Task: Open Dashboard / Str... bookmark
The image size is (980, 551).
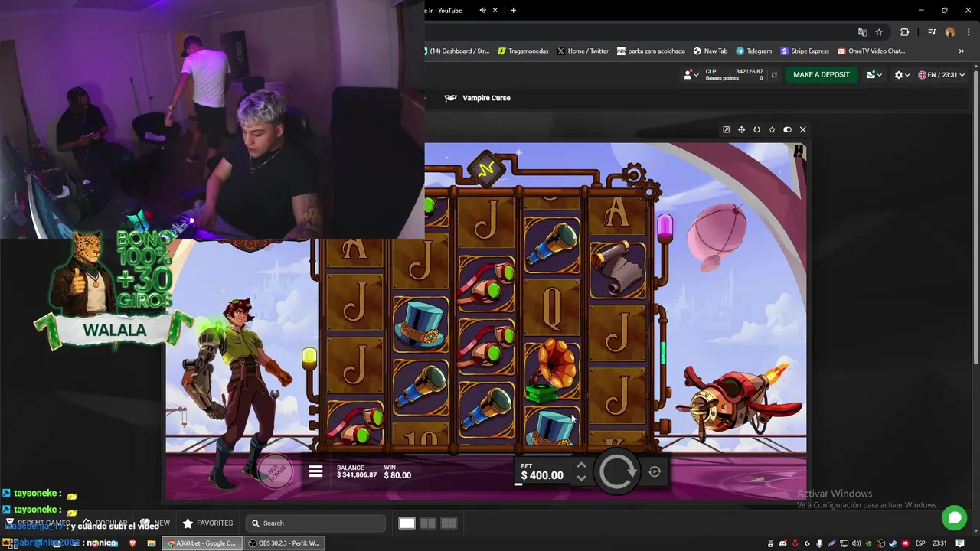Action: [x=457, y=51]
